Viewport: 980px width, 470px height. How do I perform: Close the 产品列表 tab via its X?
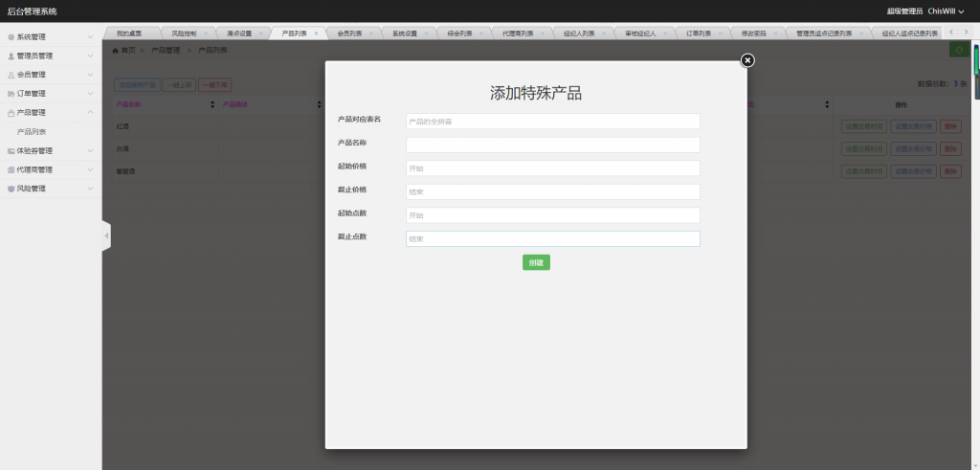click(x=316, y=34)
